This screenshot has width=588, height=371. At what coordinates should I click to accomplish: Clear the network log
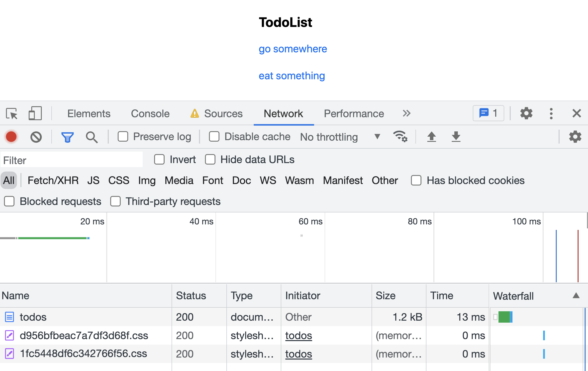click(36, 137)
